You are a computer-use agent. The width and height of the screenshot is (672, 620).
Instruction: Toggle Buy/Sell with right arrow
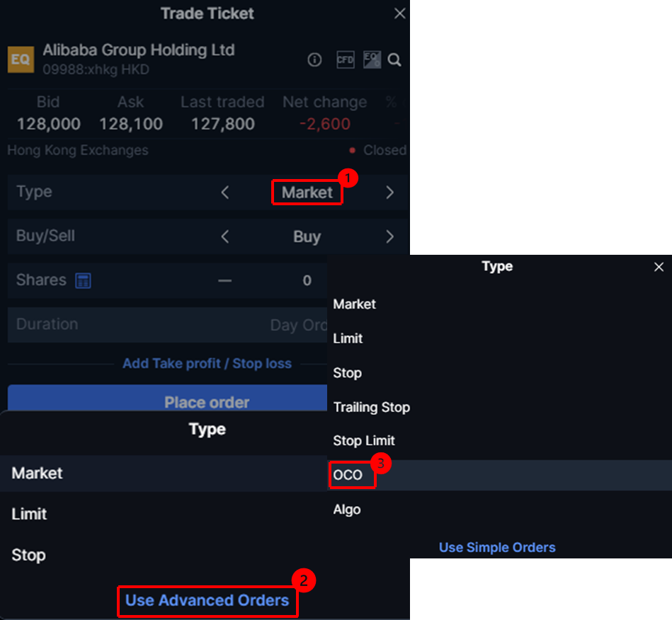[x=389, y=237]
